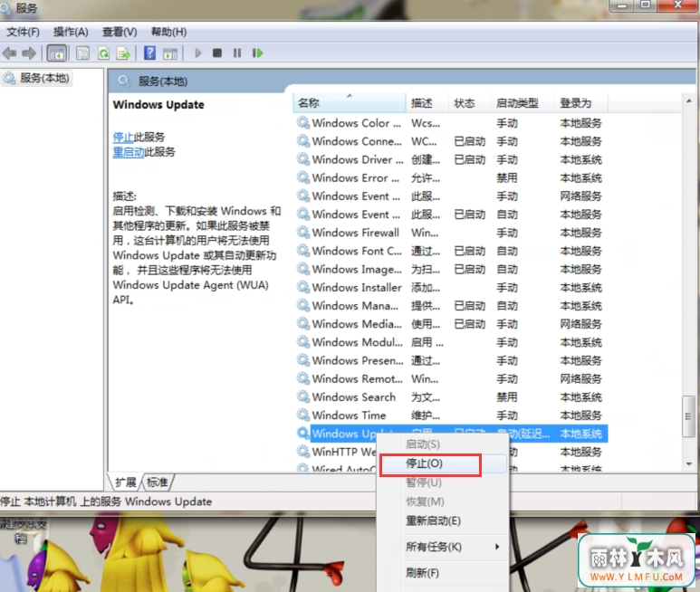The image size is (700, 592).
Task: Select the Windows Modul... service row
Action: coord(451,343)
